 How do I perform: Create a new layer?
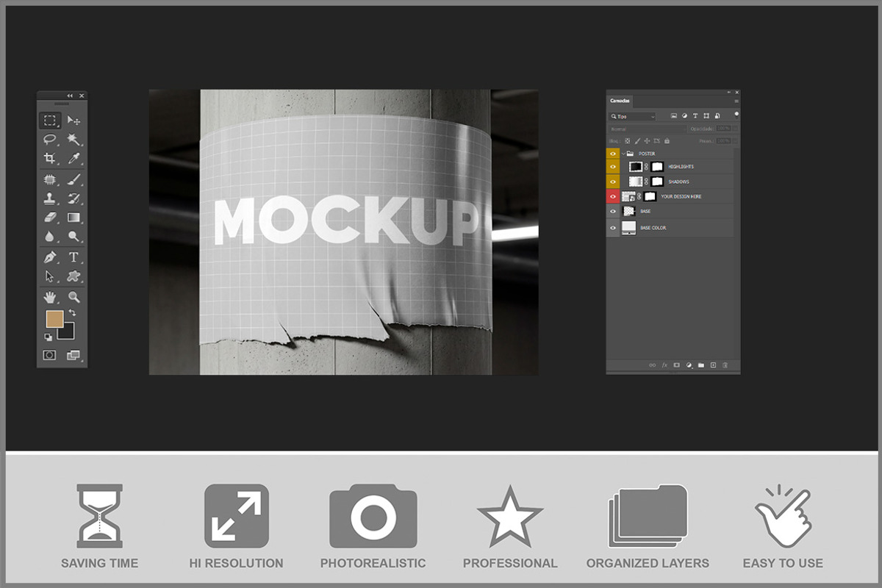713,365
